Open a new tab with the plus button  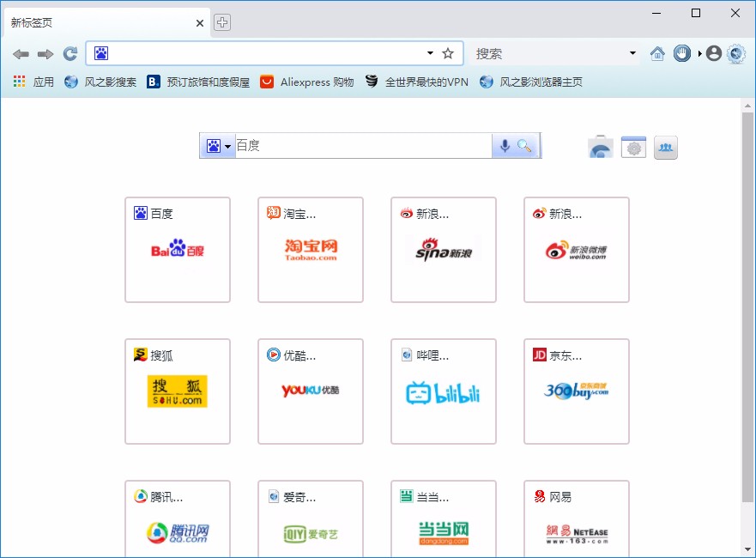click(221, 22)
